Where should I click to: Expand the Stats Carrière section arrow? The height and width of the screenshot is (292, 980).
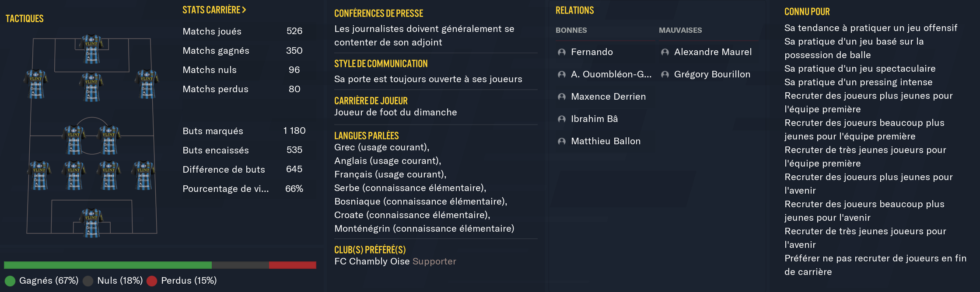point(244,10)
